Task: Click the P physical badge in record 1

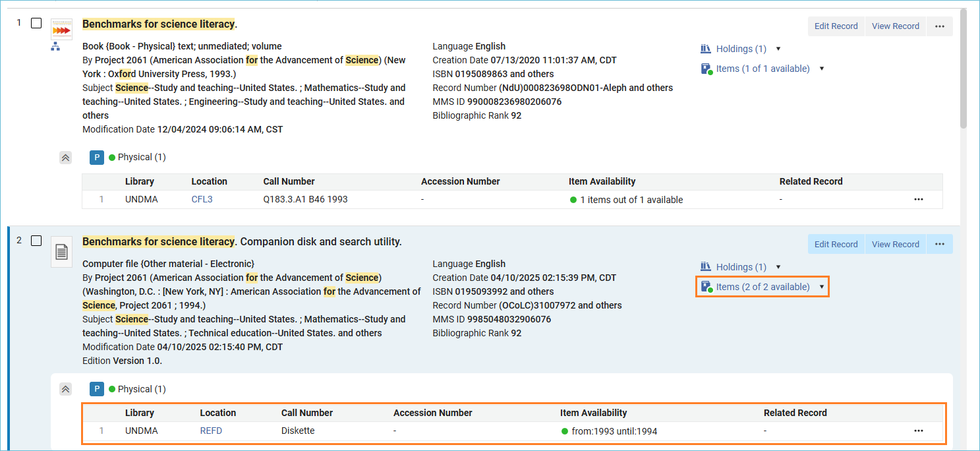Action: point(97,158)
